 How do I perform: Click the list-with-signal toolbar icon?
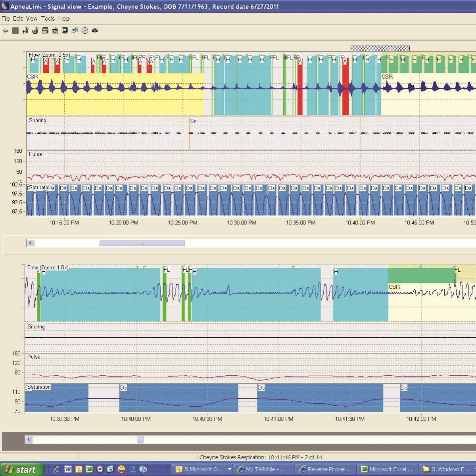(x=75, y=31)
